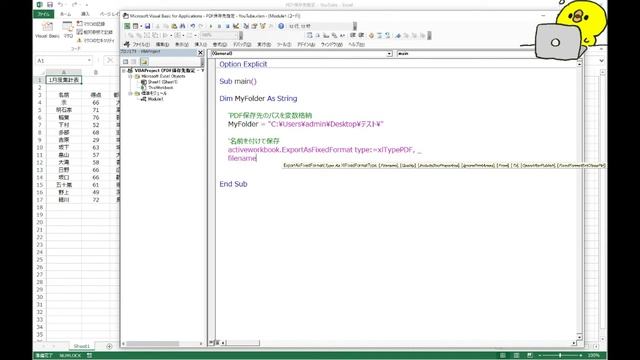
Task: Click the Find binoculars icon in VBA toolbar
Action: pos(182,26)
